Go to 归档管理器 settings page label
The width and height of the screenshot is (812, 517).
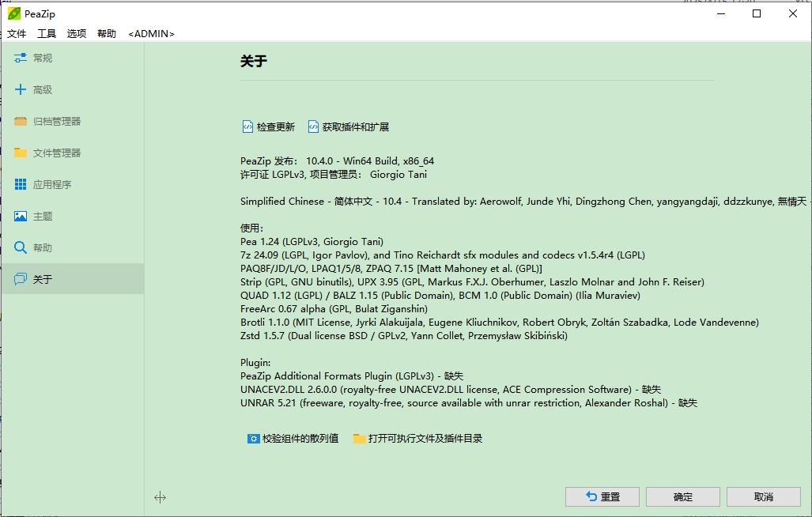pyautogui.click(x=57, y=121)
